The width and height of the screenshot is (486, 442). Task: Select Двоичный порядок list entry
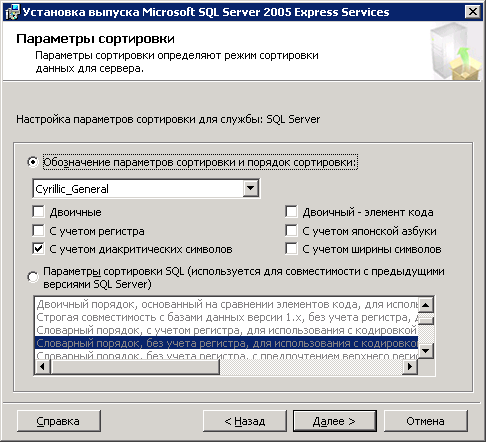[226, 304]
